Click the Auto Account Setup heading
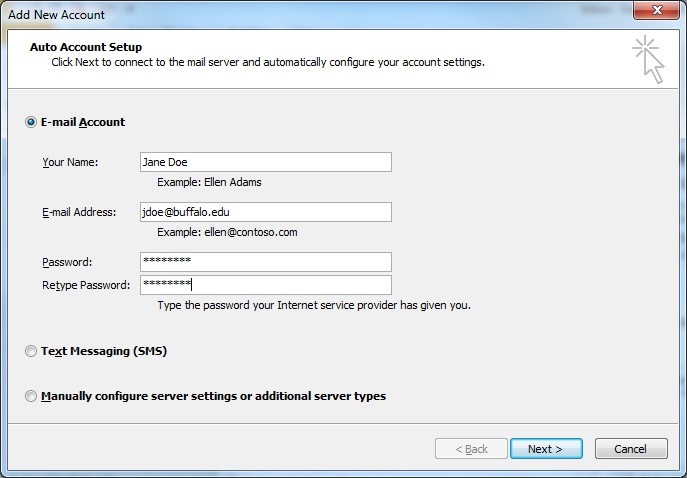This screenshot has height=478, width=687. [86, 47]
